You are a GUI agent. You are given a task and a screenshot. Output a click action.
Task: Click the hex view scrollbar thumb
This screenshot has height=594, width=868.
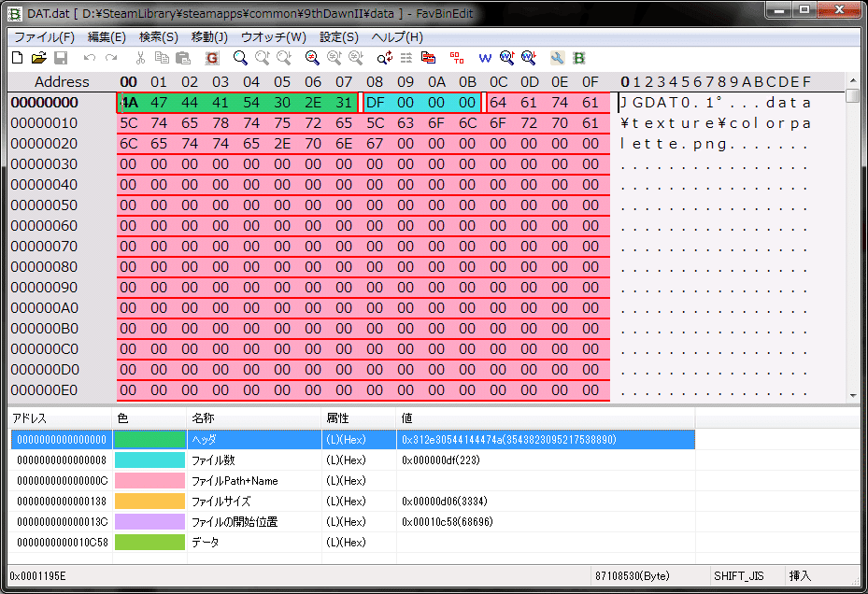[853, 95]
